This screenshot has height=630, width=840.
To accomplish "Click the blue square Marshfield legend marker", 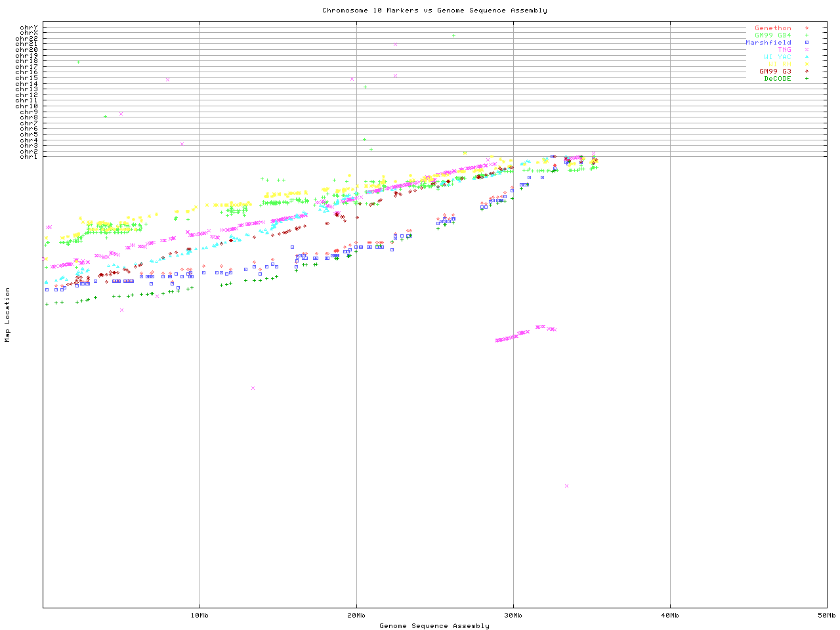I will (x=807, y=43).
